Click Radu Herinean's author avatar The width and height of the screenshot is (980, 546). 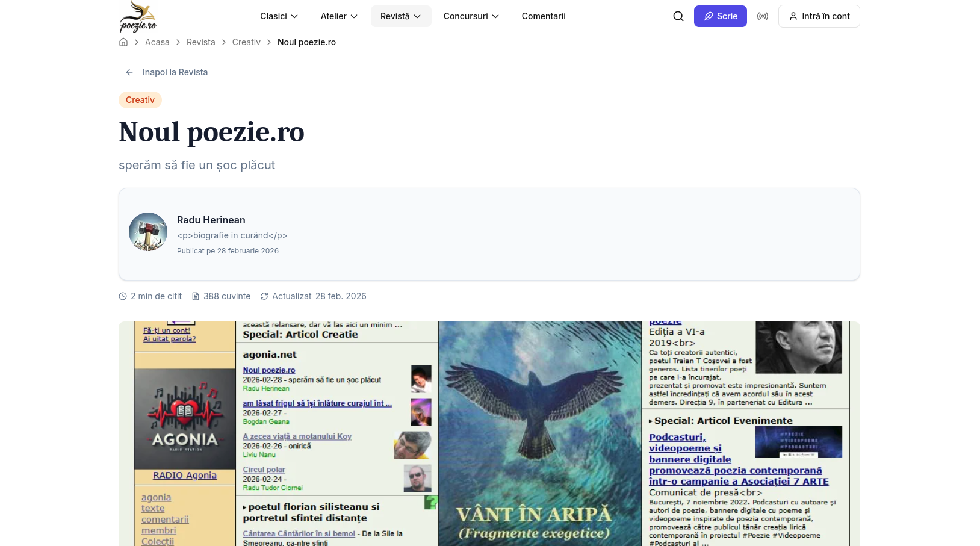coord(148,232)
